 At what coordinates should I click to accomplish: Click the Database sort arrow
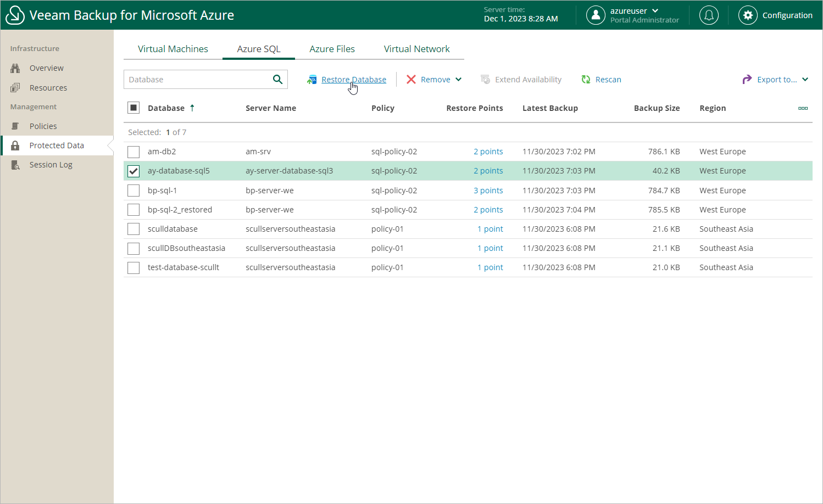coord(192,108)
